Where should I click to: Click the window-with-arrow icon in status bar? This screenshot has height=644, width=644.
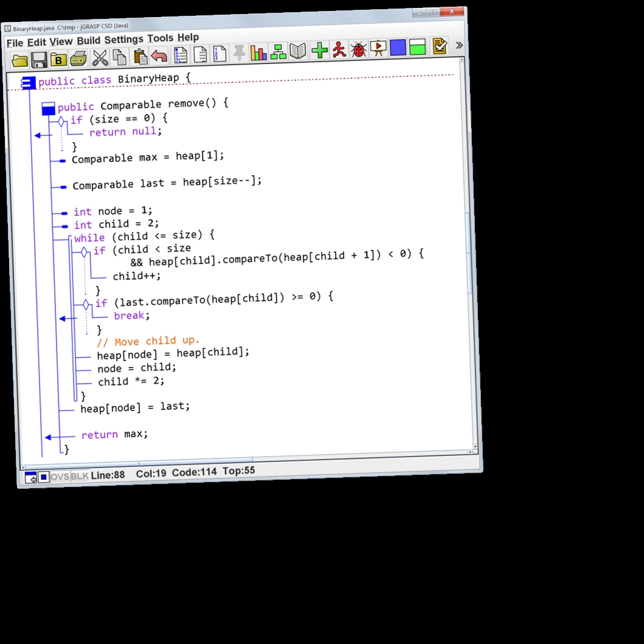pos(31,477)
